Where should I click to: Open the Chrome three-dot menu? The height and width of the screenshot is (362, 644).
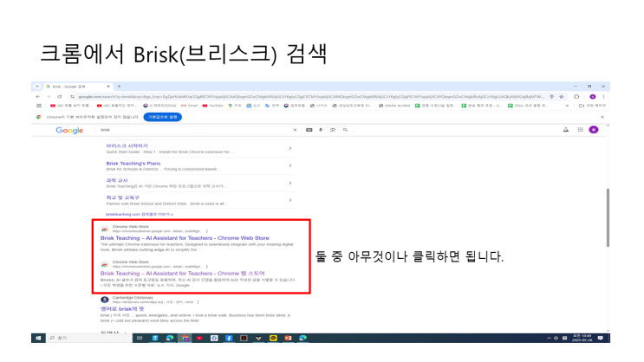(603, 97)
